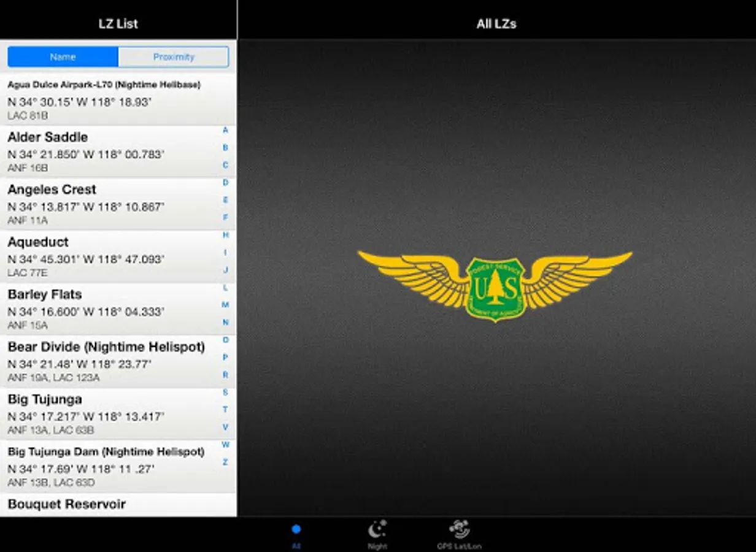Jump to index letter M
Image resolution: width=756 pixels, height=552 pixels.
coord(225,305)
